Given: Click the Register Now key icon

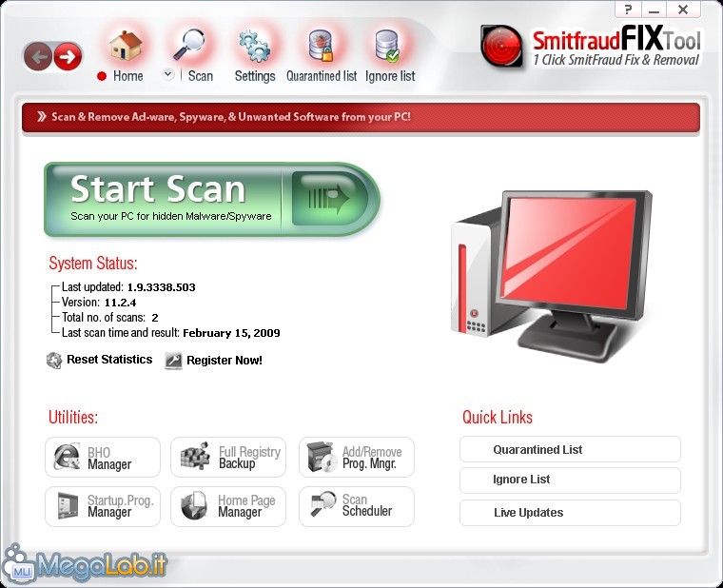Looking at the screenshot, I should [173, 361].
